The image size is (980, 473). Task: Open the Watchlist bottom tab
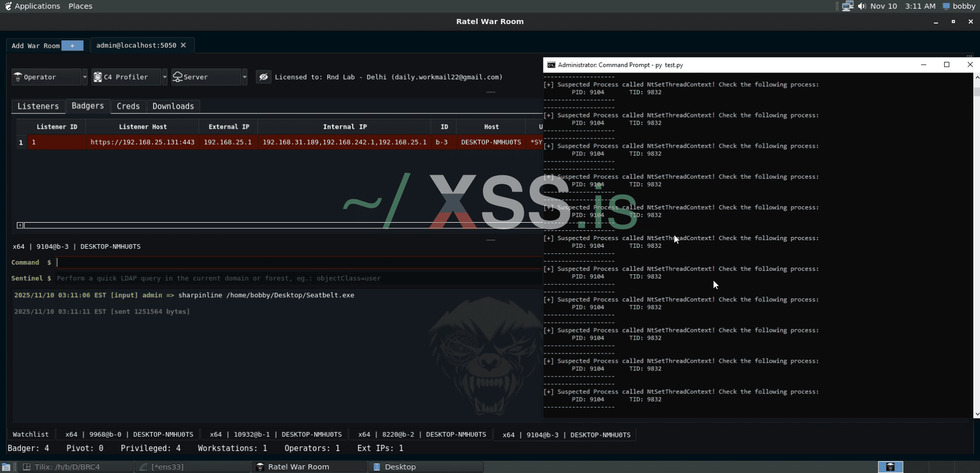pos(31,434)
